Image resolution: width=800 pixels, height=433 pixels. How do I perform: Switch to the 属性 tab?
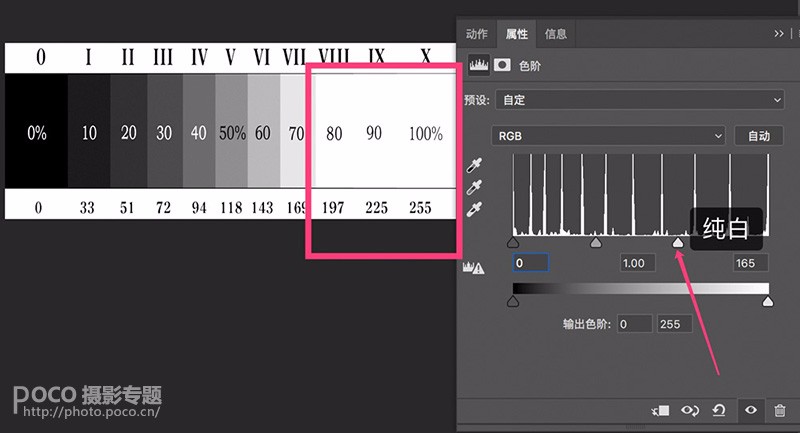point(516,34)
